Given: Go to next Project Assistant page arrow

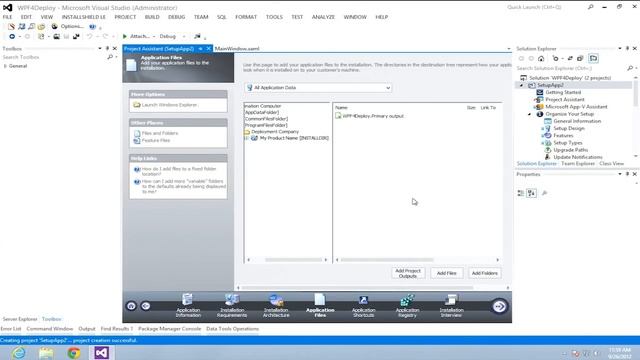Looking at the screenshot, I should pos(499,306).
